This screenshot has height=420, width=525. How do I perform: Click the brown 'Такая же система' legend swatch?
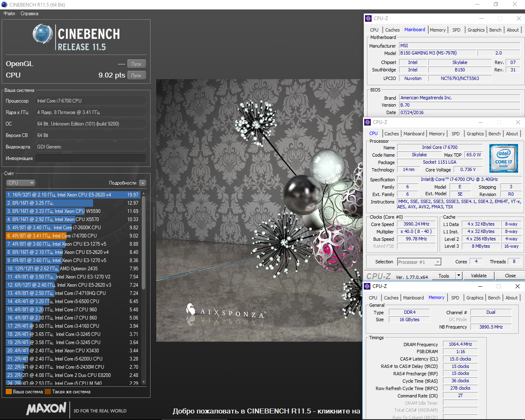[48, 392]
